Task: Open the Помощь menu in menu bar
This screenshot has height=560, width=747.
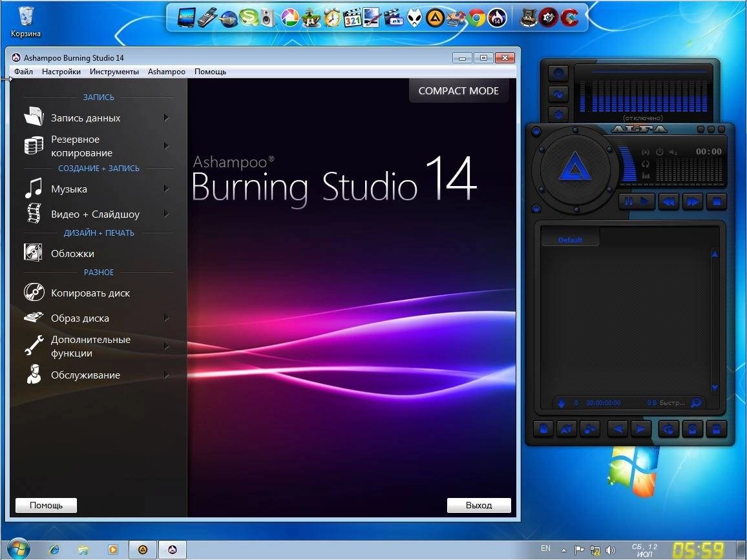Action: tap(210, 72)
